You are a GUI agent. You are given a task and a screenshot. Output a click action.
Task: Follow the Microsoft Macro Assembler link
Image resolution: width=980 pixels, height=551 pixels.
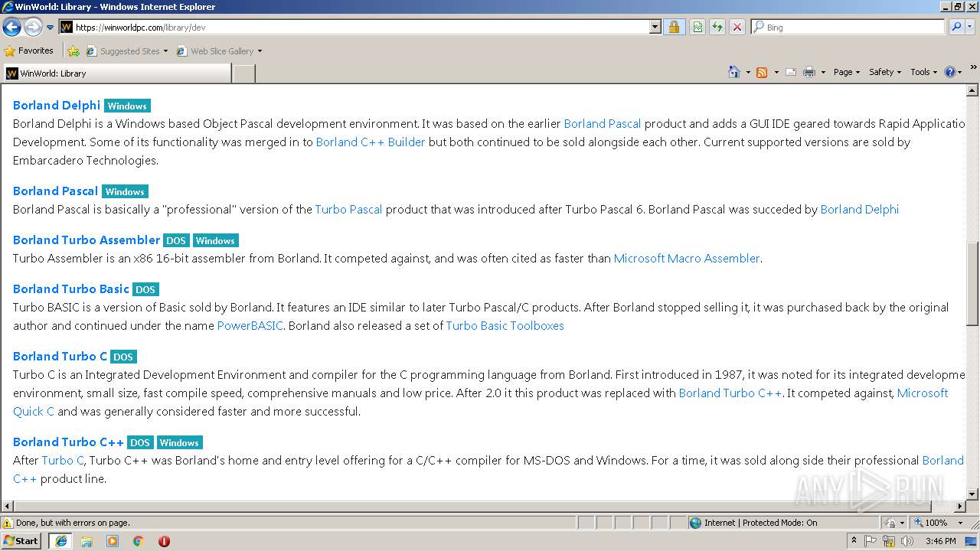[687, 258]
